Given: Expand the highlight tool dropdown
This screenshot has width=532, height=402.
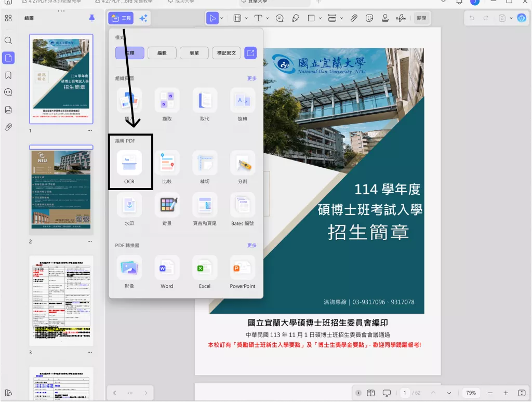Looking at the screenshot, I should 246,18.
